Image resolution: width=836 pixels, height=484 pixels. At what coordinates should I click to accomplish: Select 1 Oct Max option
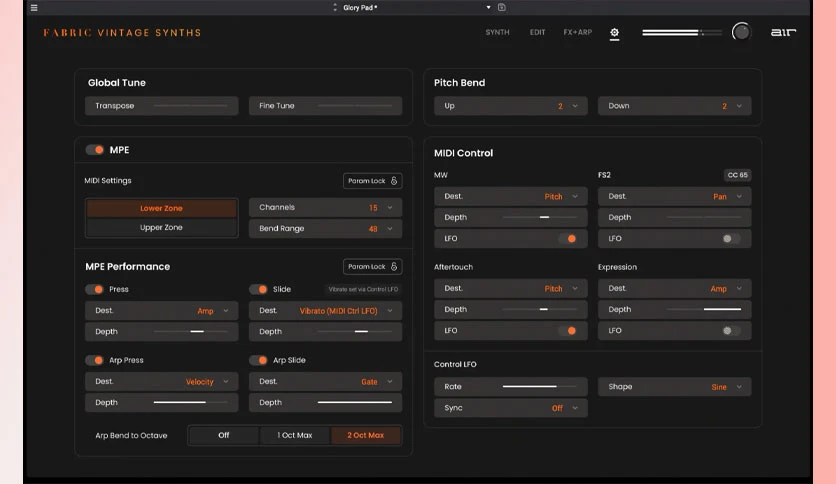[x=295, y=435]
